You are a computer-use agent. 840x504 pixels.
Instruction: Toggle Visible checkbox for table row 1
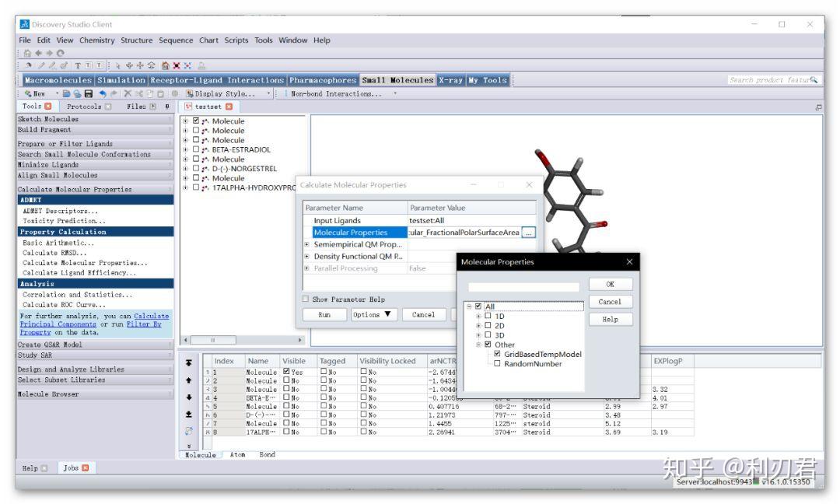point(286,372)
